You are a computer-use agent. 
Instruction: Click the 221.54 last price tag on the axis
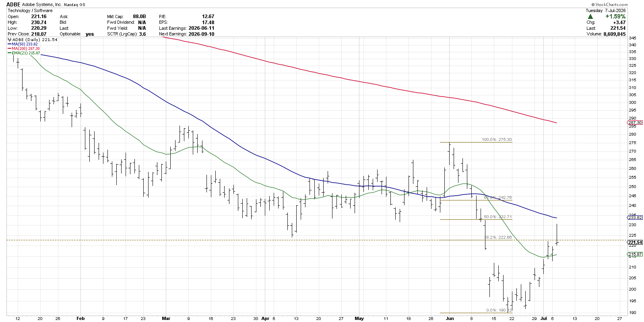635,242
